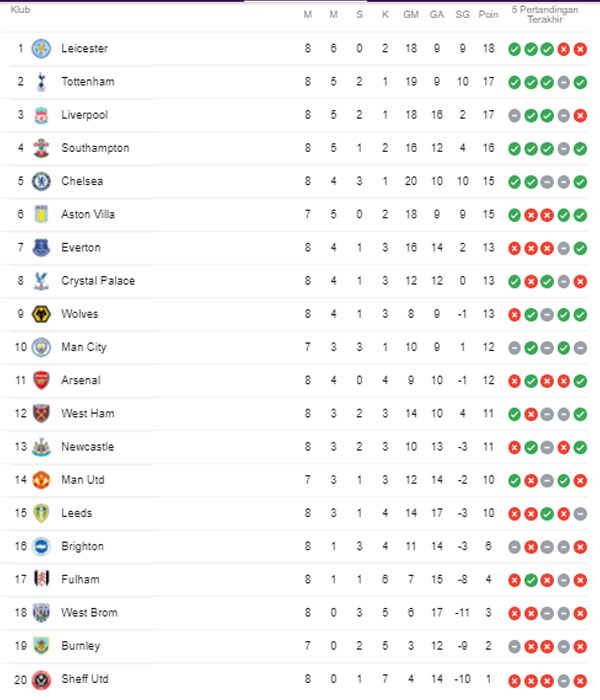Select the West Ham team name
Viewport: 600px width, 700px height.
click(x=88, y=413)
